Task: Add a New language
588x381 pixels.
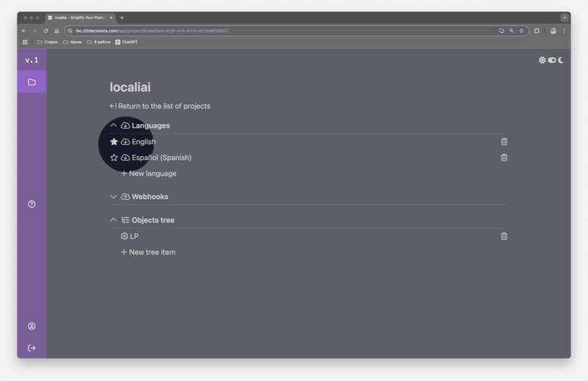Action: tap(148, 173)
